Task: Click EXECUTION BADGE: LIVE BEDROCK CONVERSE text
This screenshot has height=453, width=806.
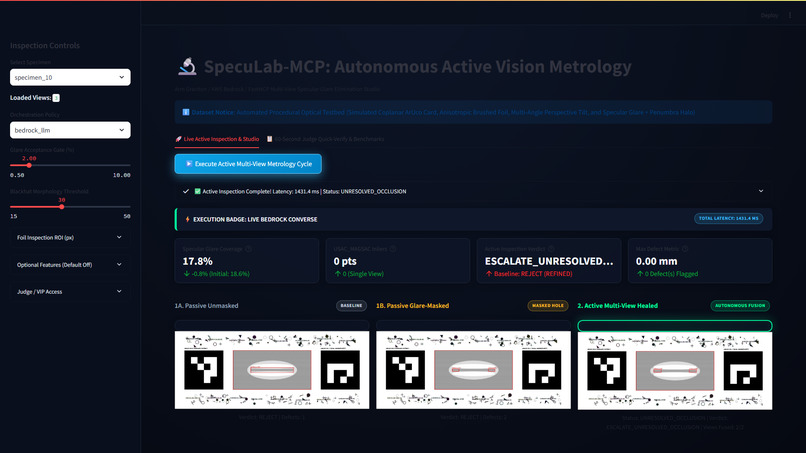Action: tap(255, 220)
